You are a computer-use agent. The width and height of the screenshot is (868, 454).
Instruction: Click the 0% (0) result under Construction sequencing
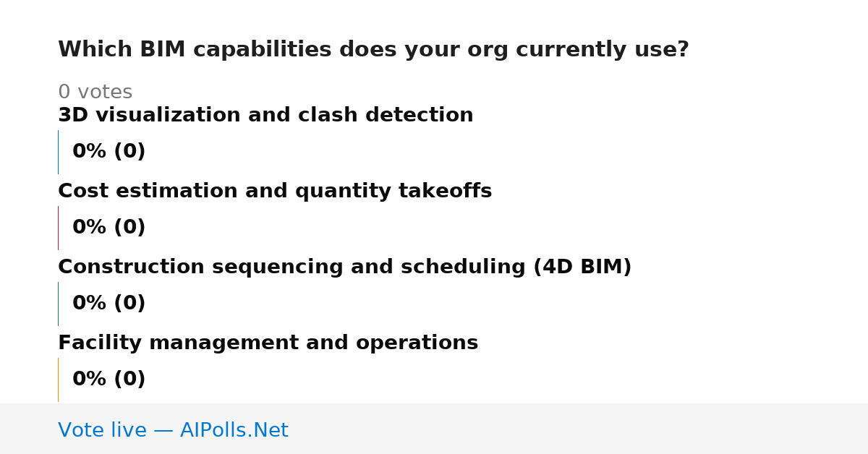(x=109, y=304)
